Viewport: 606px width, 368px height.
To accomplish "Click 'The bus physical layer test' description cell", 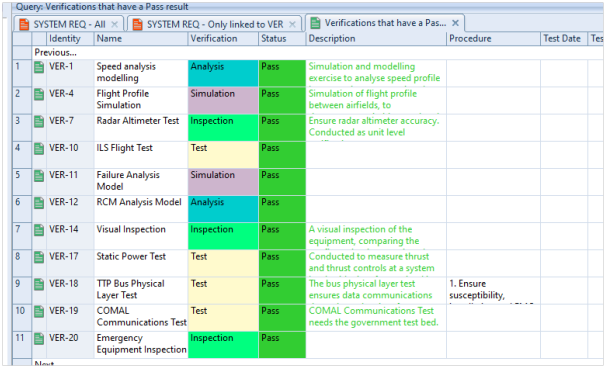I will [x=376, y=290].
